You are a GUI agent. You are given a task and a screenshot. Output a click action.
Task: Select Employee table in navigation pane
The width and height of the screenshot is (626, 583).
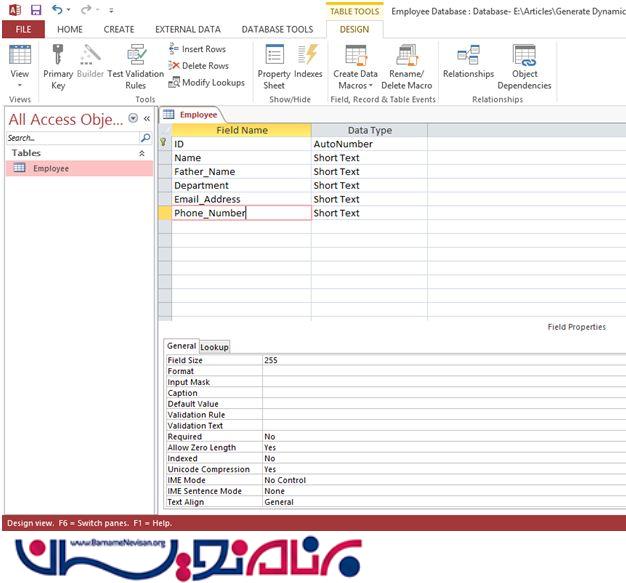pos(50,169)
